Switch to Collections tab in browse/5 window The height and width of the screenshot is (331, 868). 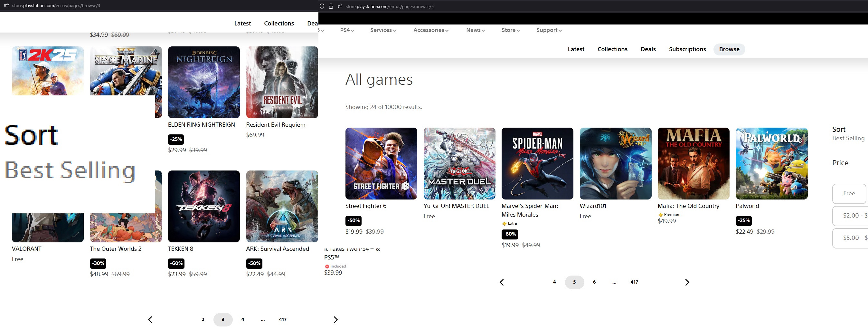(x=612, y=49)
